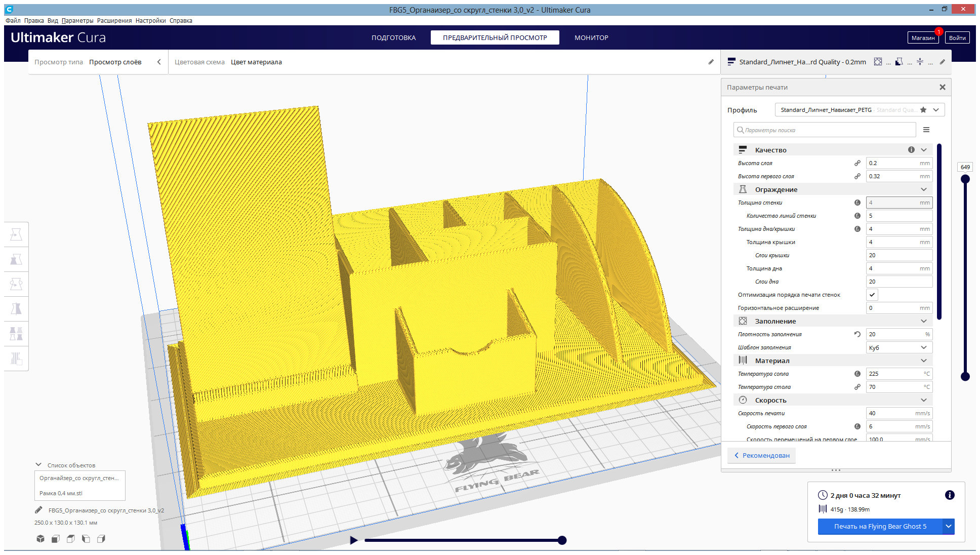Select the Rotate tool in the left toolbar
The image size is (980, 555).
16,284
